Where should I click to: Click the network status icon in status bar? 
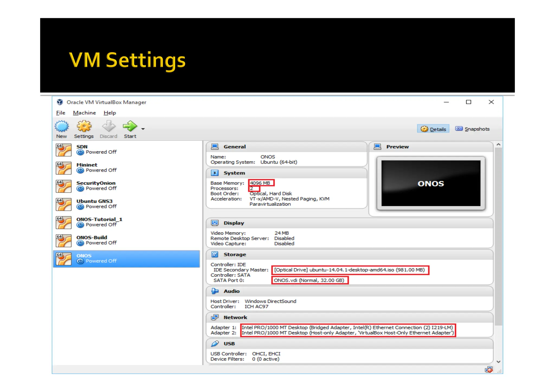(489, 370)
